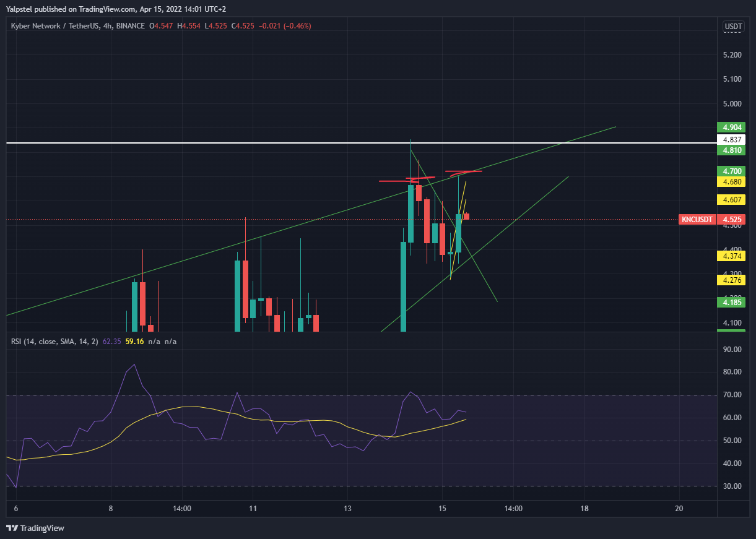The width and height of the screenshot is (756, 539).
Task: Click the 4.525 current price label
Action: pos(731,220)
